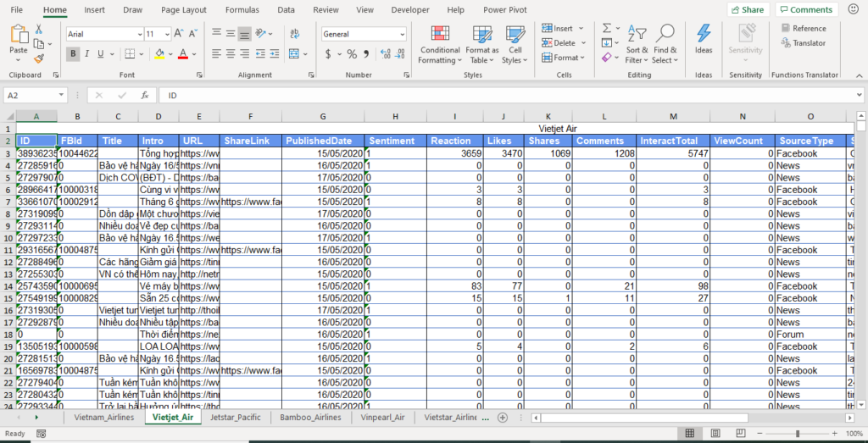Screen dimensions: 868x443
Task: Open the File menu
Action: [17, 10]
